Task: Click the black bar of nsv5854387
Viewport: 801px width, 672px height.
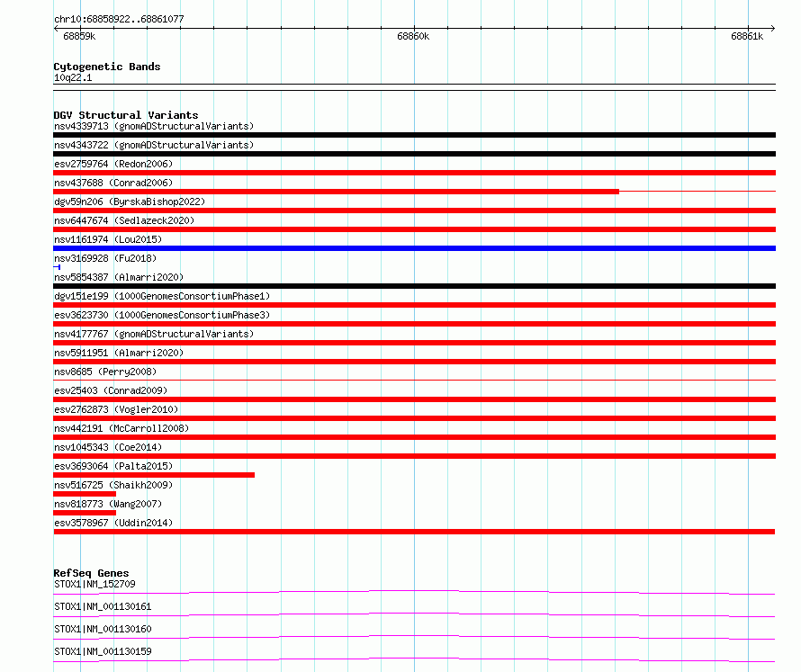Action: tap(414, 286)
